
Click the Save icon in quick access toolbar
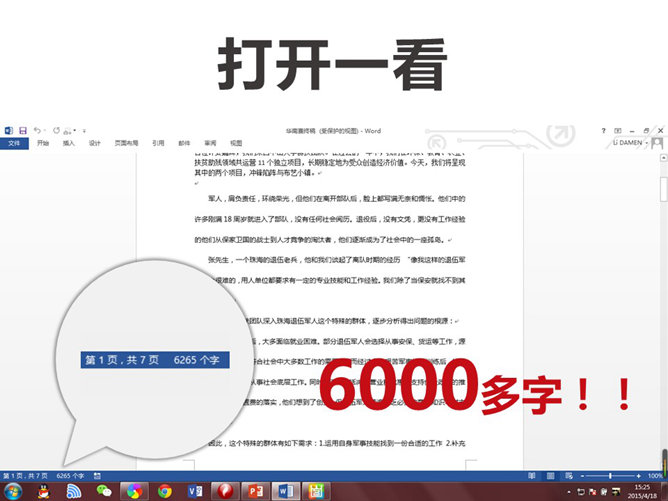coord(21,130)
